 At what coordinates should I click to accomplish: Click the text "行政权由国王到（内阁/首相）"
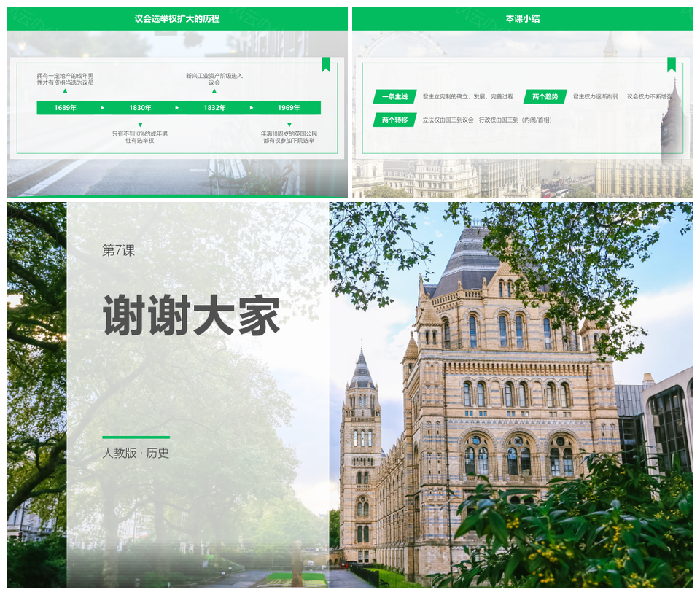(x=516, y=120)
